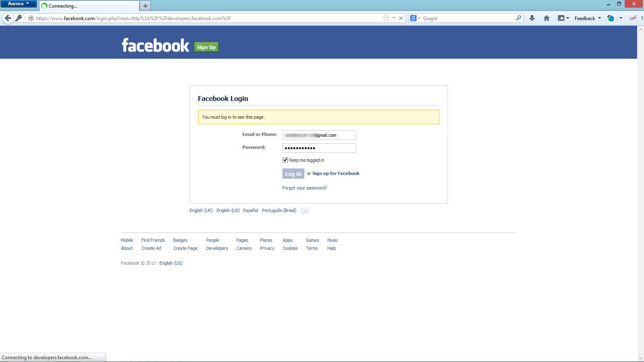Open the Terms footer link
Screen dimensions: 644x362
coord(312,248)
